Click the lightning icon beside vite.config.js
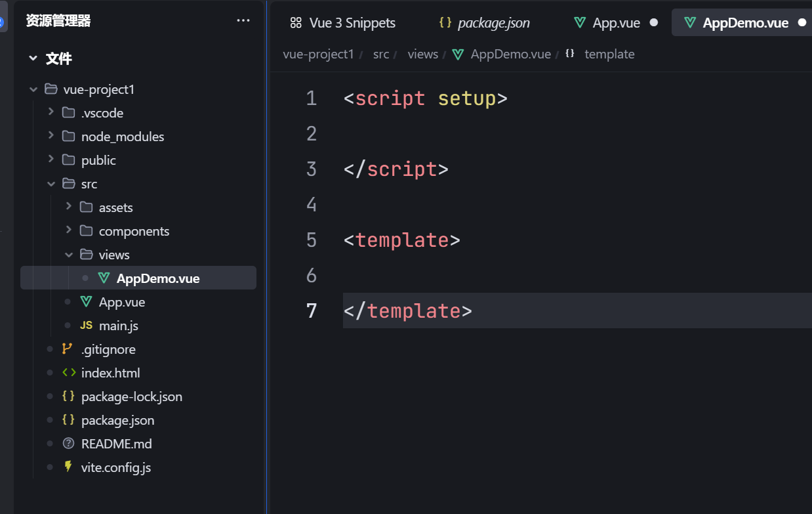The width and height of the screenshot is (812, 514). pyautogui.click(x=68, y=467)
